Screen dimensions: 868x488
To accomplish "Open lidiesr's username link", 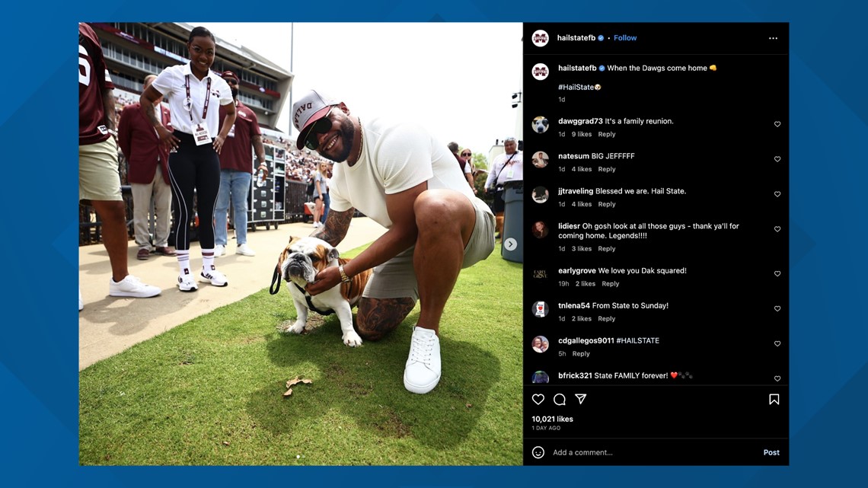I will pyautogui.click(x=569, y=226).
